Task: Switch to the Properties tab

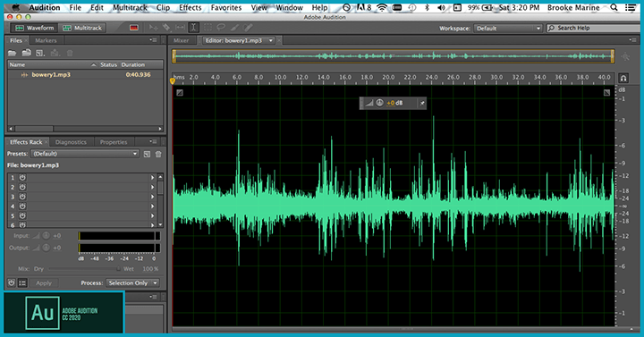Action: point(114,142)
